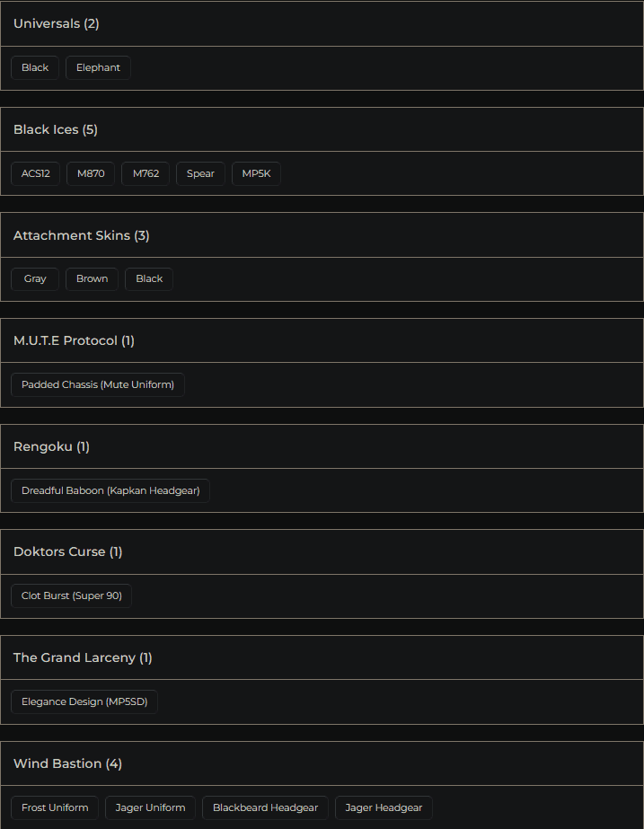Click the Black attachment skin tag
The height and width of the screenshot is (829, 644).
point(148,278)
